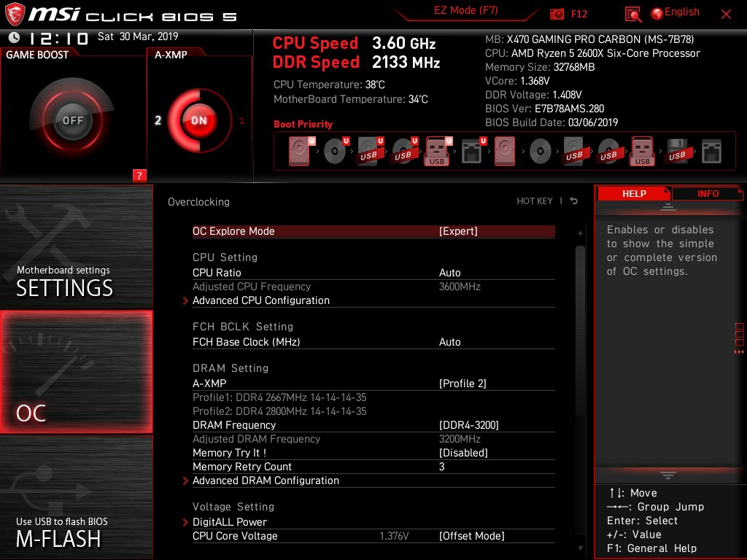Choose the USB floppy boot device icon
This screenshot has height=560, width=747.
(677, 151)
